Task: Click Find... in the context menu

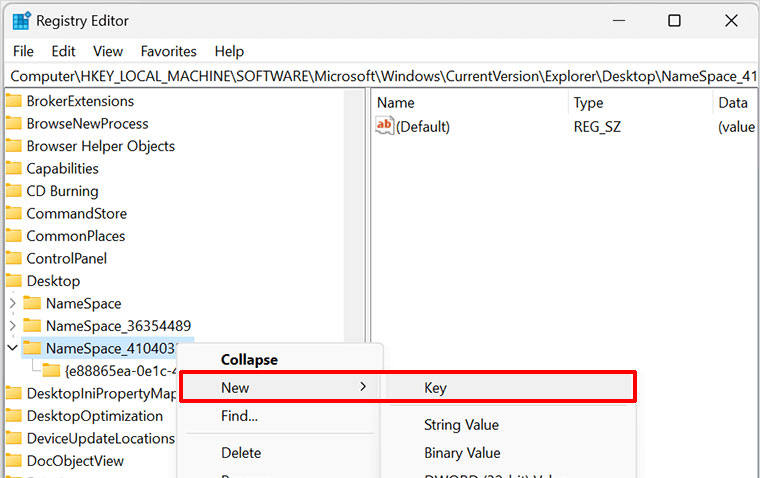Action: (239, 416)
